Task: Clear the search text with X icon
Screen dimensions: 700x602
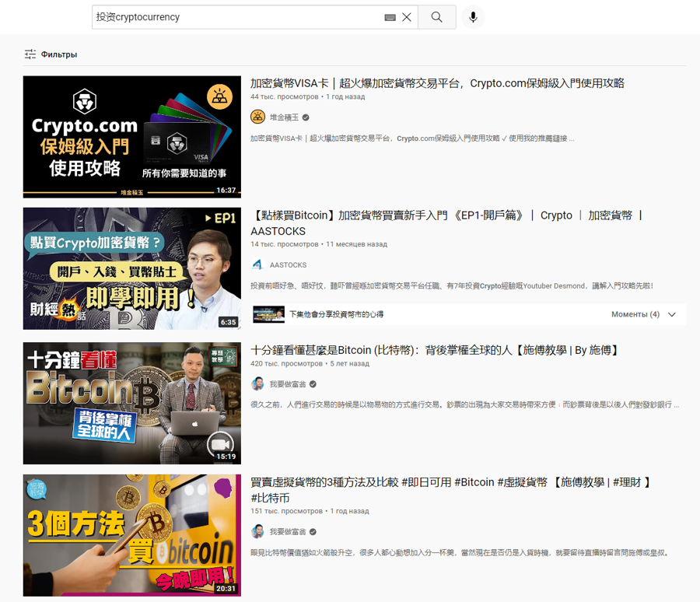Action: click(x=406, y=17)
